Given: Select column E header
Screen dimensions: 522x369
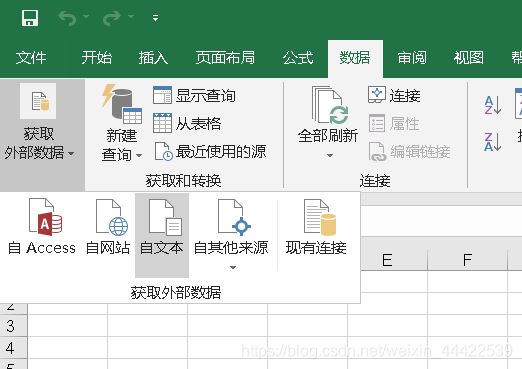Looking at the screenshot, I should [x=387, y=260].
